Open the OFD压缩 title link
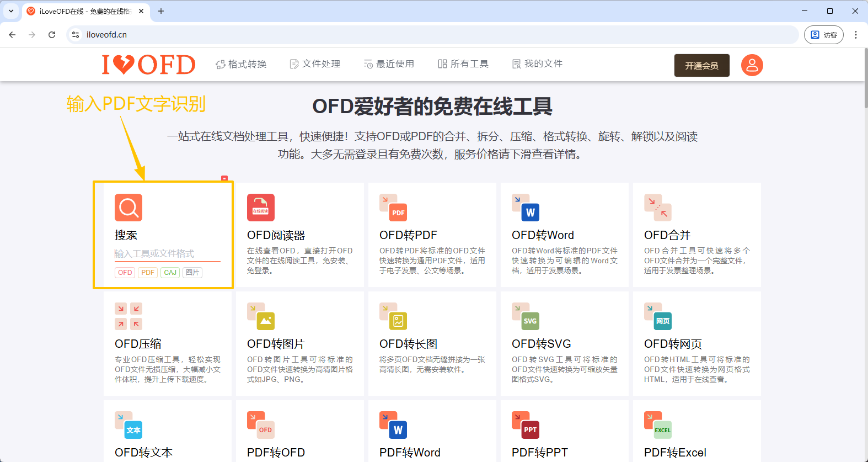Image resolution: width=868 pixels, height=462 pixels. [138, 344]
